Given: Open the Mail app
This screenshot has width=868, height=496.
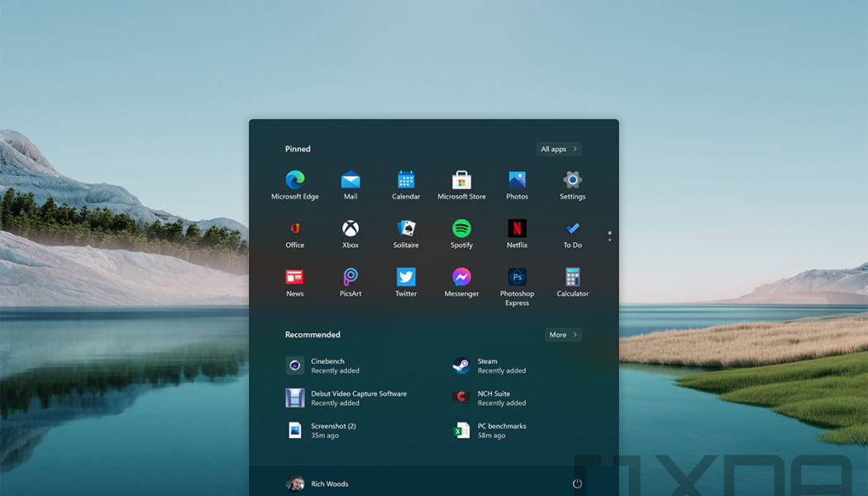Looking at the screenshot, I should point(350,184).
